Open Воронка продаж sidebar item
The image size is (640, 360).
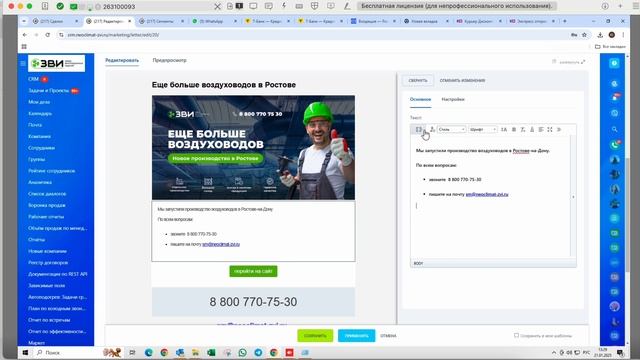coord(47,205)
